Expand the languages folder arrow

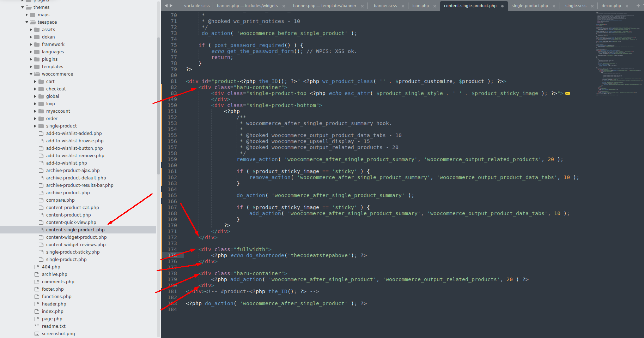point(31,52)
